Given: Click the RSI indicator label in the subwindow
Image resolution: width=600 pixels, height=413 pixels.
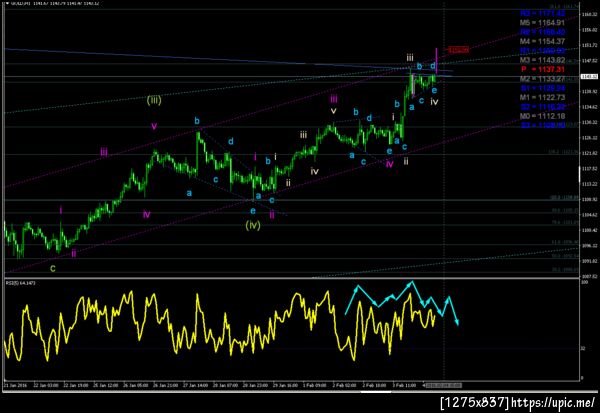Looking at the screenshot, I should pyautogui.click(x=20, y=283).
